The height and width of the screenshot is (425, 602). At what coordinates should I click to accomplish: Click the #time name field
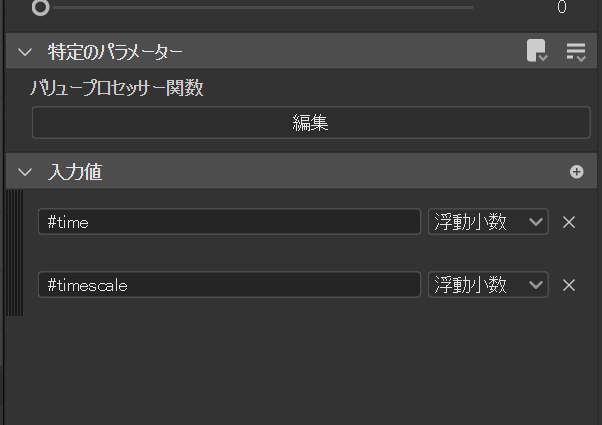[229, 222]
